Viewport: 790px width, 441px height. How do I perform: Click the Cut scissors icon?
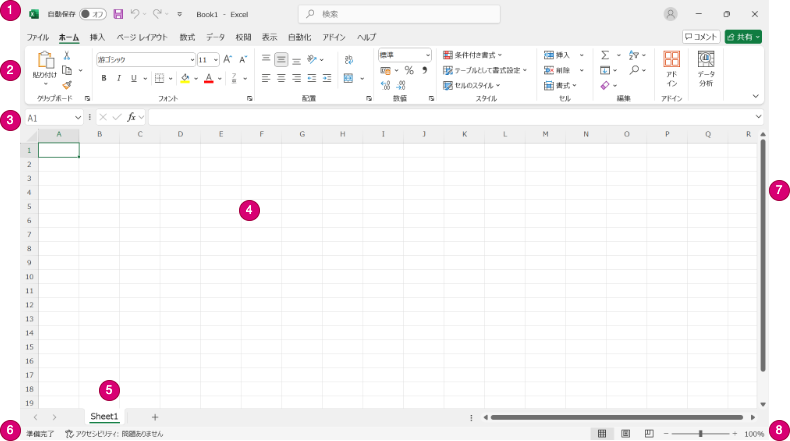point(67,56)
